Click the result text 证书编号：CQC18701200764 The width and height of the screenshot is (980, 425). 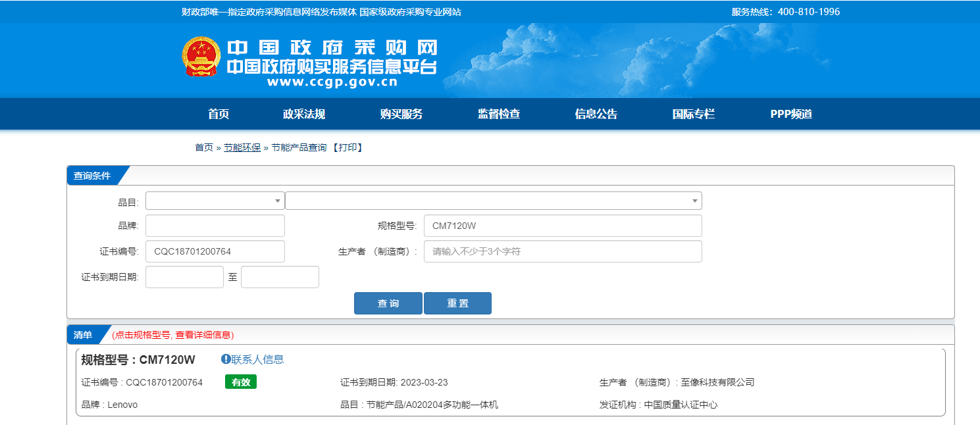coord(142,382)
